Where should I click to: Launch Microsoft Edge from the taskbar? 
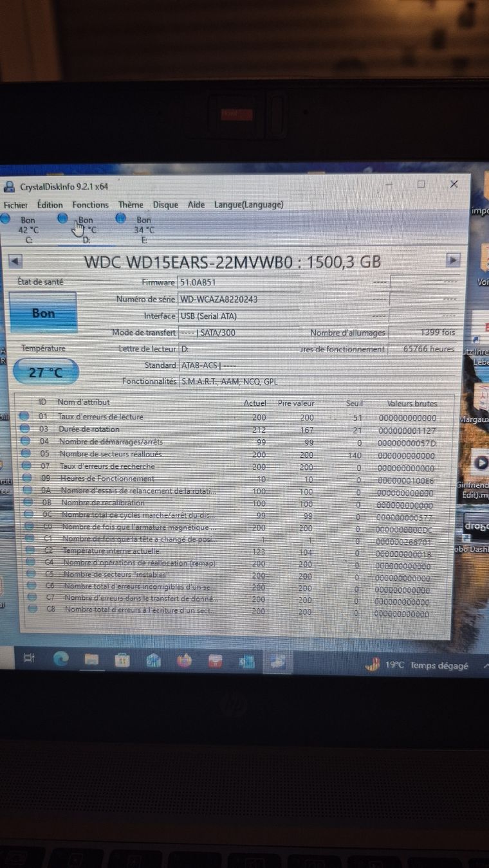(x=60, y=658)
